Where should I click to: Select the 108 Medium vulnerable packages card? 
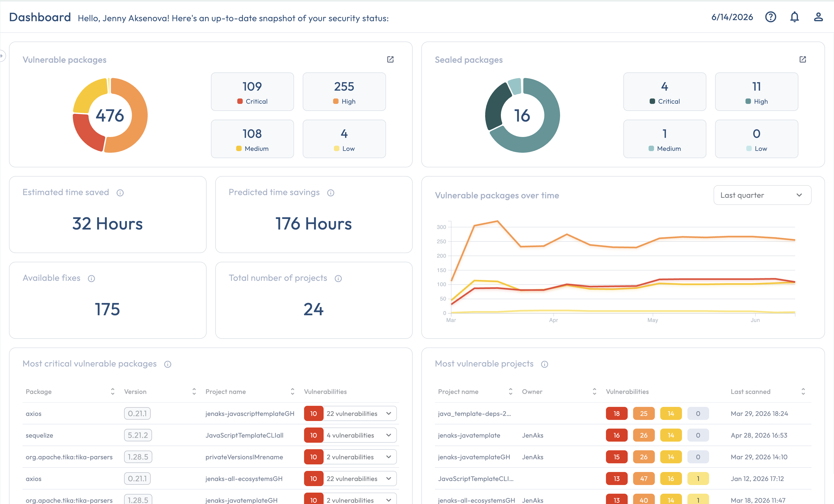252,139
